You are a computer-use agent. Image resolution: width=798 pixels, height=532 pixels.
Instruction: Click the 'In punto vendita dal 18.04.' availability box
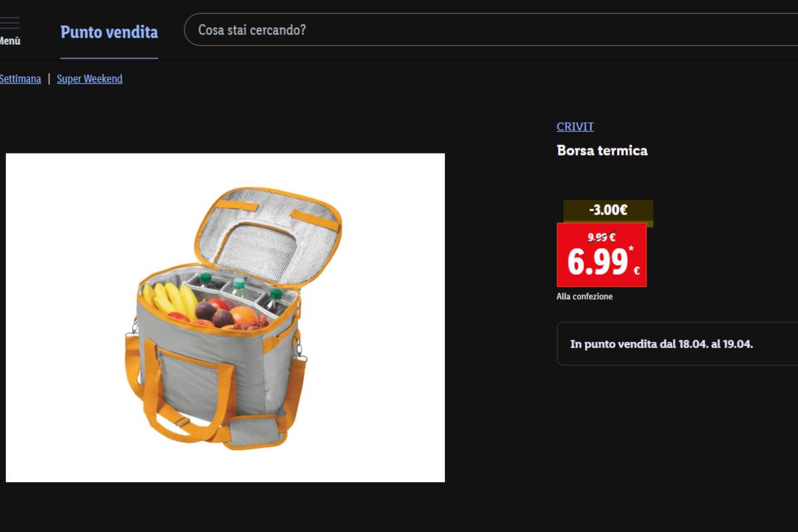pyautogui.click(x=677, y=344)
